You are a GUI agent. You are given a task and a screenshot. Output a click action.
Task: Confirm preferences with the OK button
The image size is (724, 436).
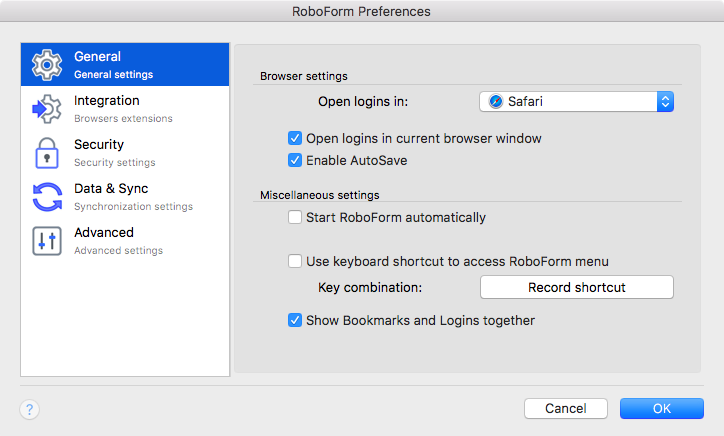[x=662, y=408]
